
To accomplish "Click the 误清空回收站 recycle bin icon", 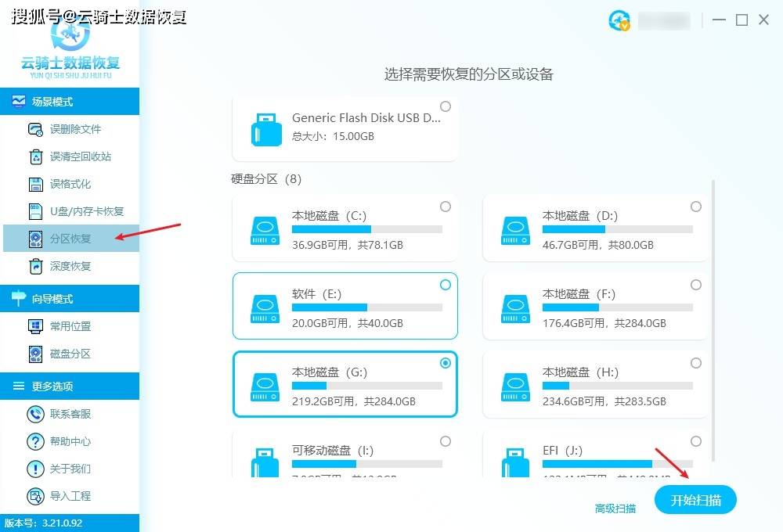I will click(x=35, y=156).
